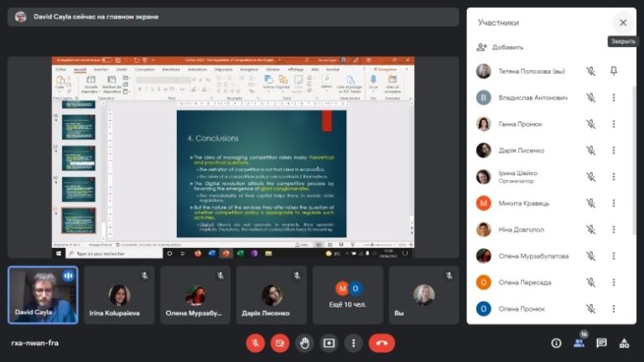Screen dimensions: 644x362
Task: Click Ганна Пронюк participant name
Action: point(521,124)
